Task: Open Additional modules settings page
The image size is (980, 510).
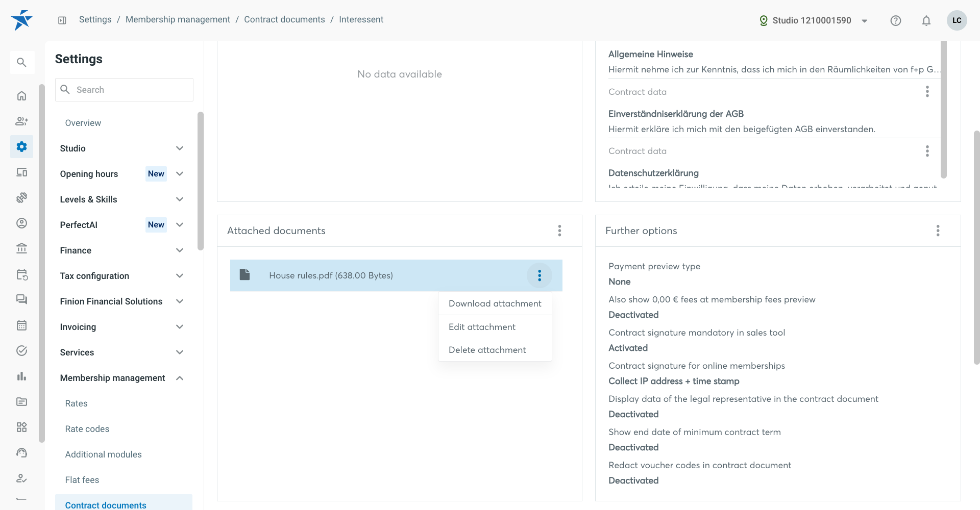Action: (104, 454)
